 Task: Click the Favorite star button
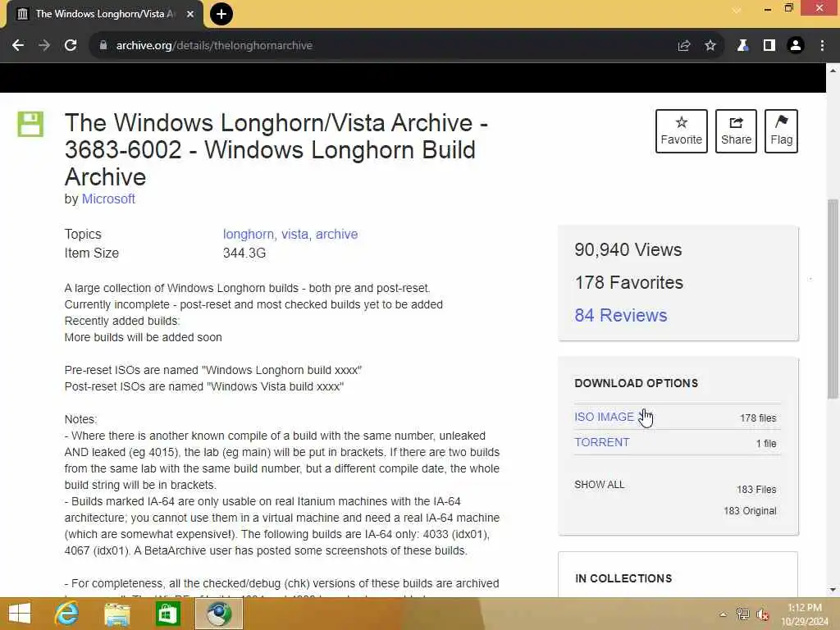point(682,131)
